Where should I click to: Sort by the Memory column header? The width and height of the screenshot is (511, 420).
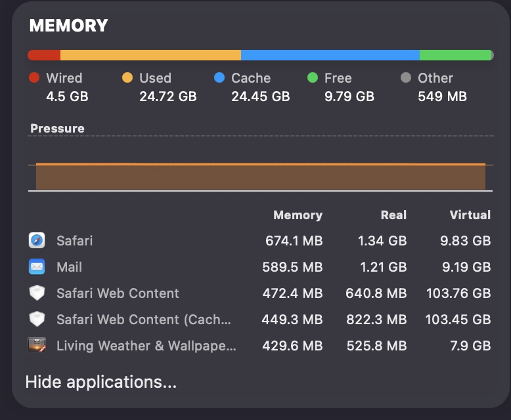tap(298, 215)
